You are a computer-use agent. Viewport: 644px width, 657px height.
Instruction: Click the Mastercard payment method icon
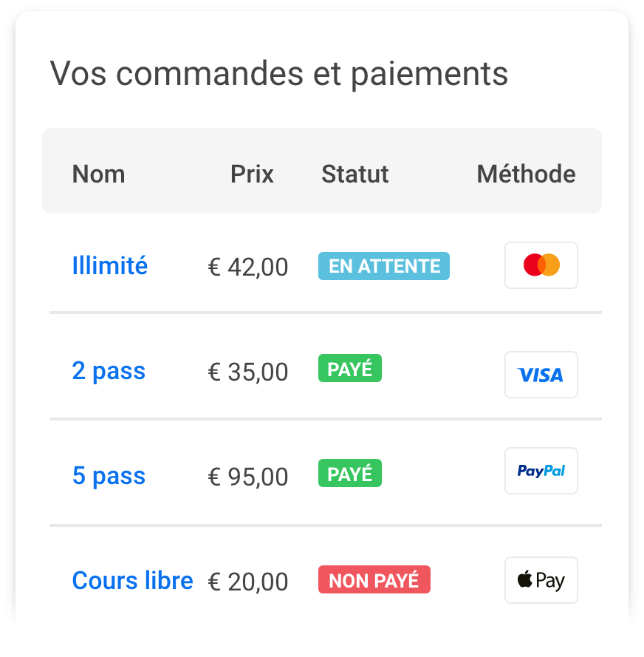pyautogui.click(x=541, y=265)
